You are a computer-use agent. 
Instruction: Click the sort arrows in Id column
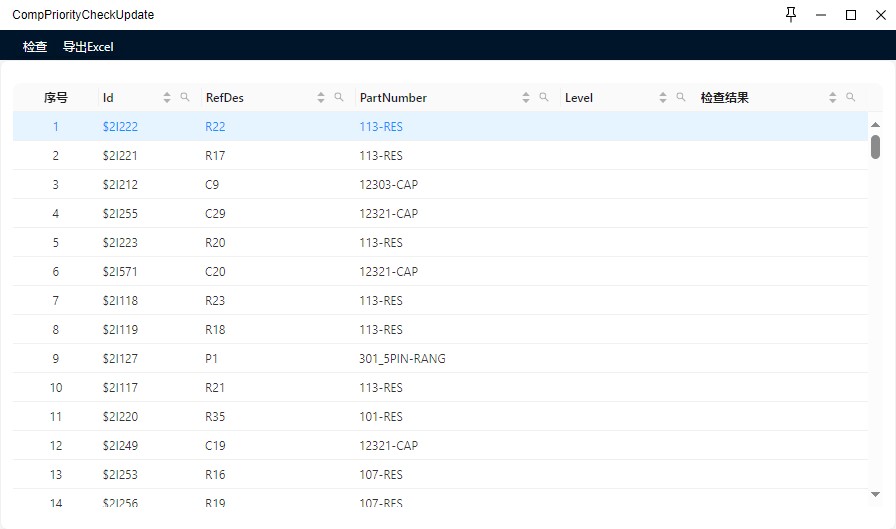[x=167, y=98]
